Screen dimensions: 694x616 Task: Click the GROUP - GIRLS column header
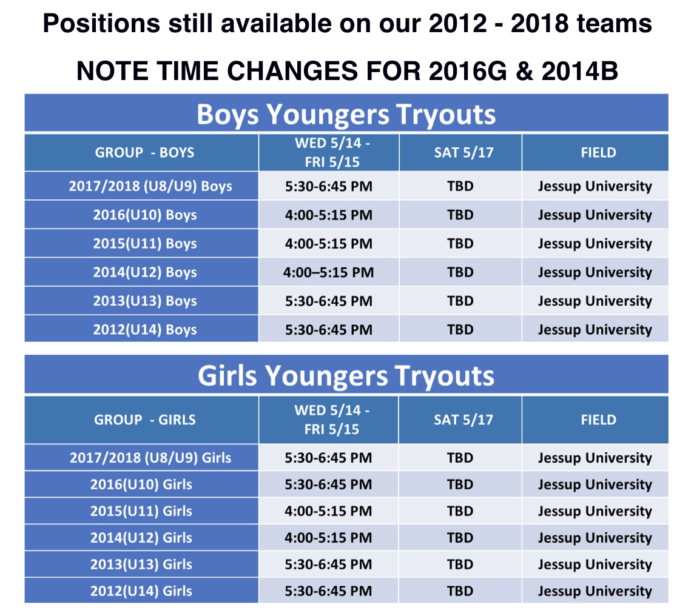coord(141,419)
